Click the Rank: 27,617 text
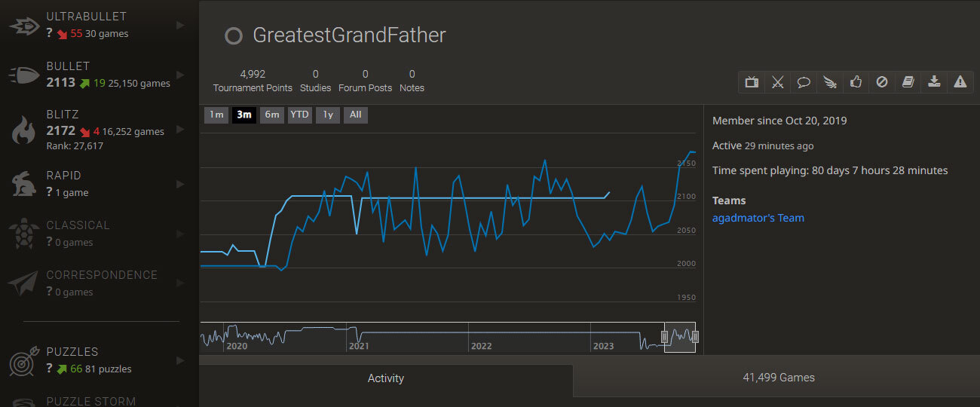This screenshot has width=980, height=407. pos(75,145)
